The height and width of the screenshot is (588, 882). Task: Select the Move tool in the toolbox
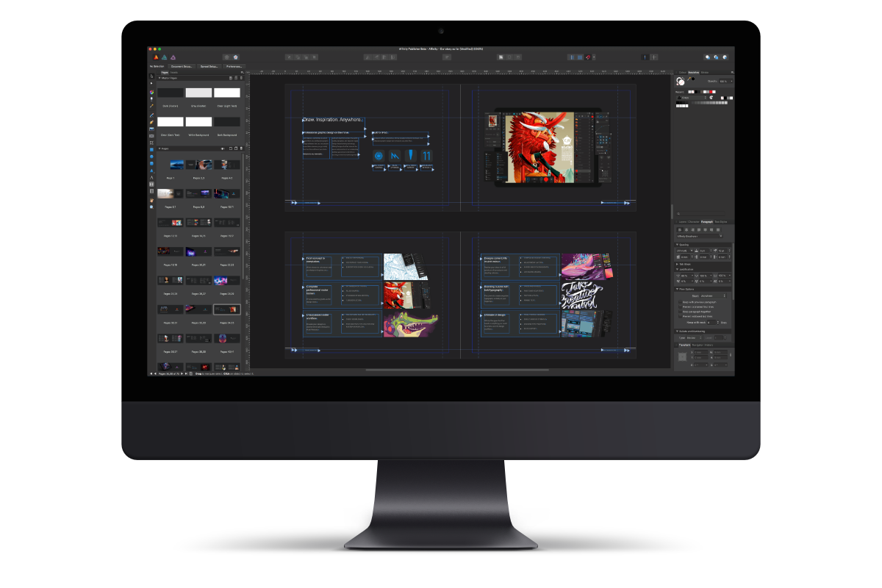pos(151,76)
